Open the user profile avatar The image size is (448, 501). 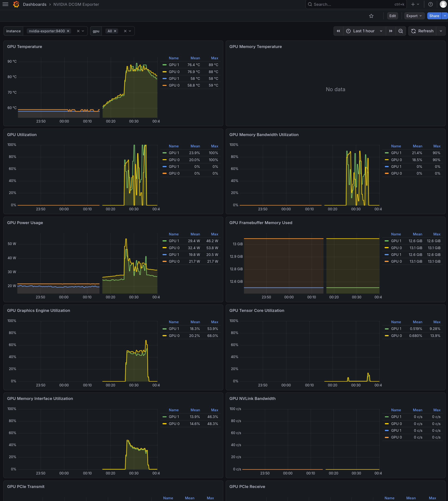coord(443,4)
